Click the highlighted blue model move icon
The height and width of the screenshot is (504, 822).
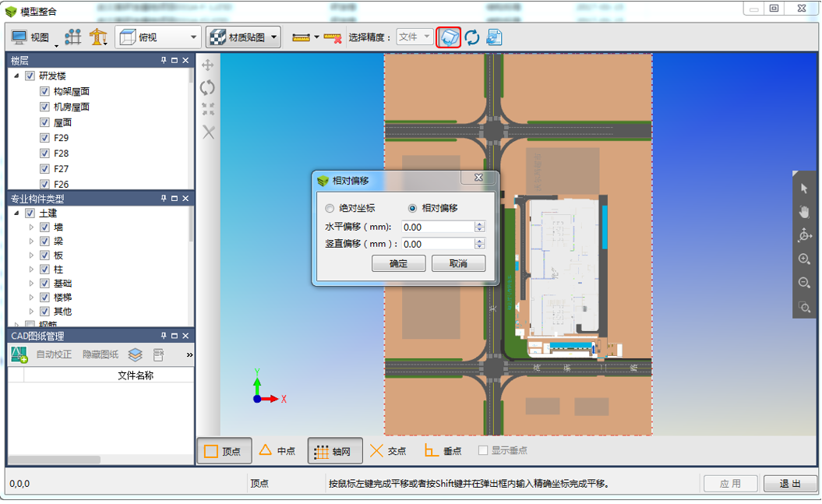click(448, 37)
